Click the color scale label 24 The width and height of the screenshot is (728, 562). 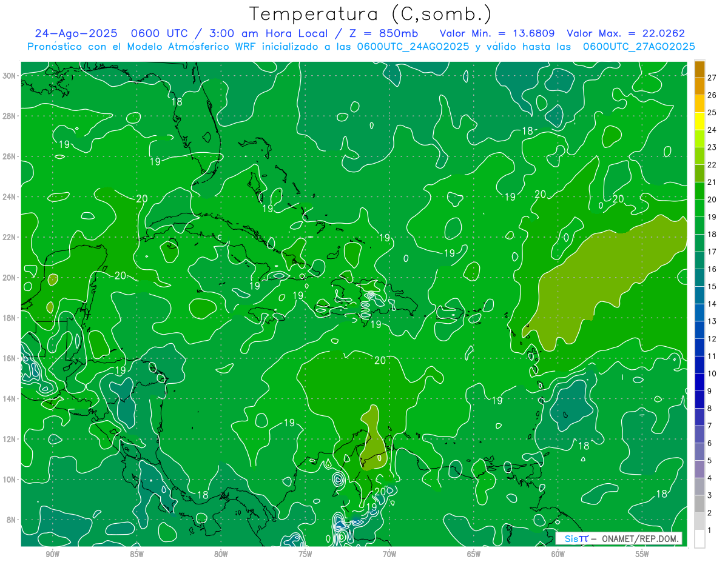pyautogui.click(x=712, y=130)
